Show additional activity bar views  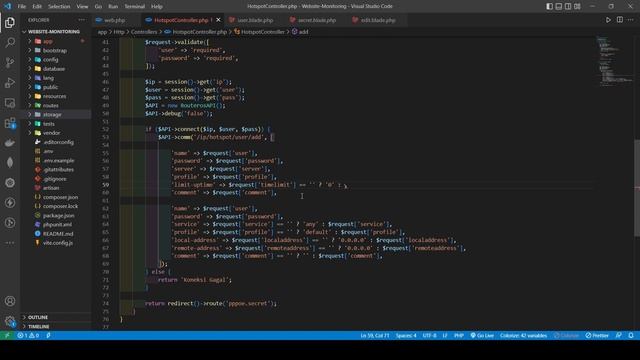click(10, 243)
